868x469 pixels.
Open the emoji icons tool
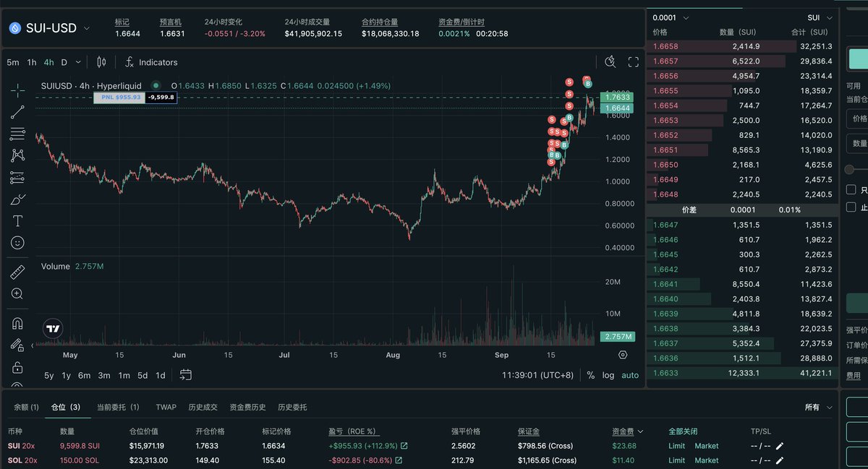pos(17,243)
